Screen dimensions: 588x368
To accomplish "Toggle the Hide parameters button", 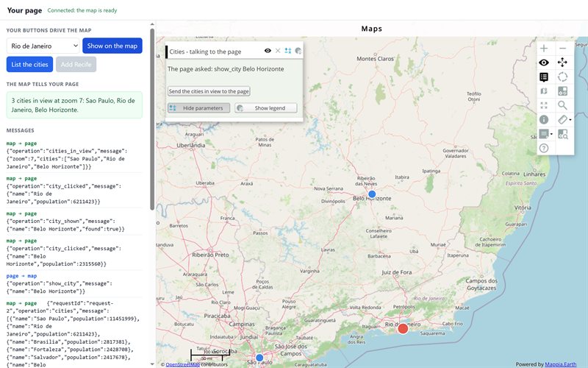I will click(198, 108).
